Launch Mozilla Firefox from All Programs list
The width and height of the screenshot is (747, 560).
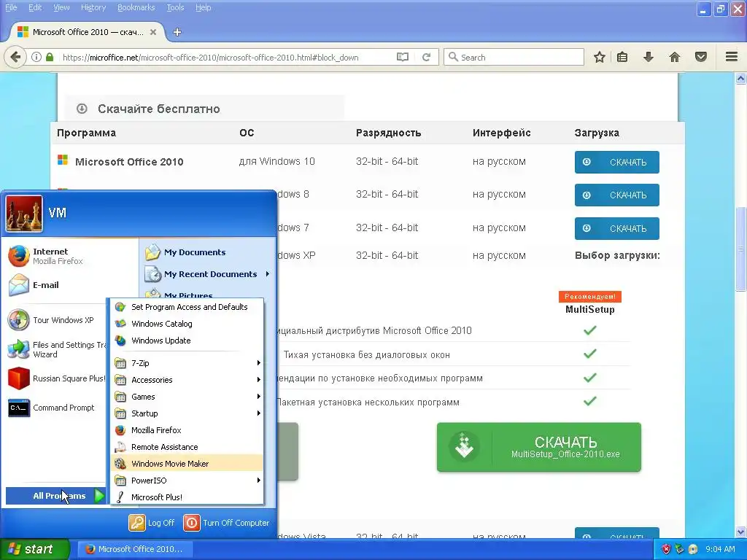click(187, 430)
